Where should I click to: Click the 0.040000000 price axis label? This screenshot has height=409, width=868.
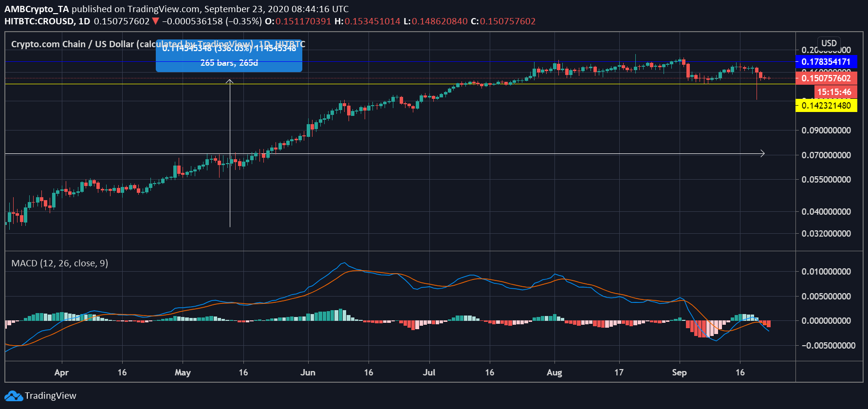[x=826, y=212]
